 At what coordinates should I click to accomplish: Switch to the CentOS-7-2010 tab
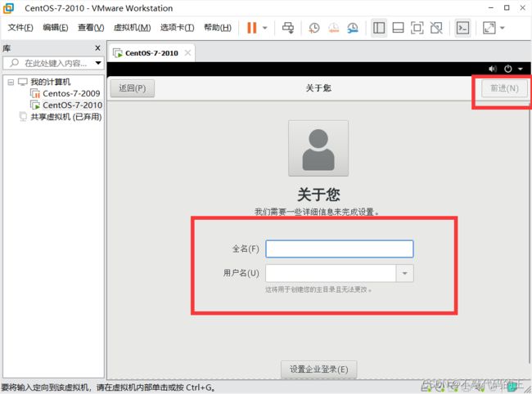pyautogui.click(x=151, y=53)
